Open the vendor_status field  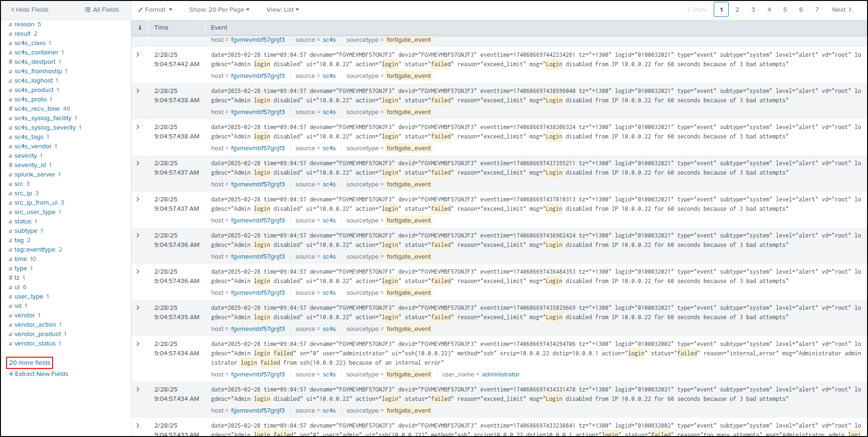(35, 344)
